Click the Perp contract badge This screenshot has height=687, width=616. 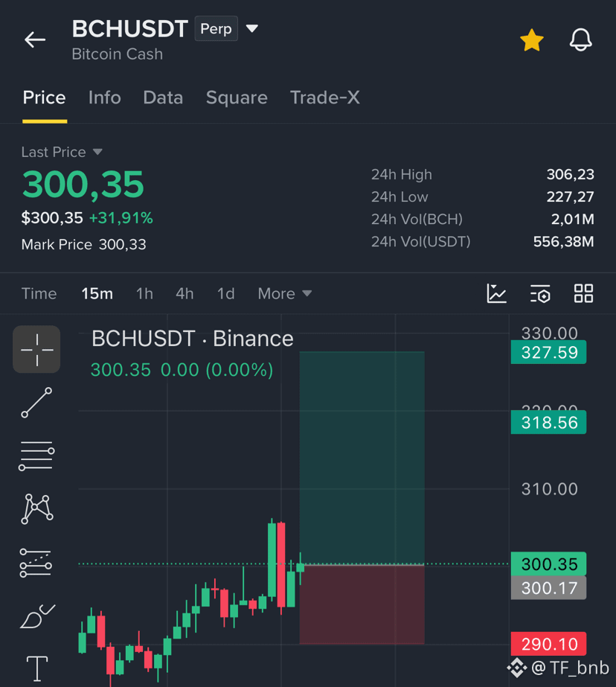click(x=216, y=28)
